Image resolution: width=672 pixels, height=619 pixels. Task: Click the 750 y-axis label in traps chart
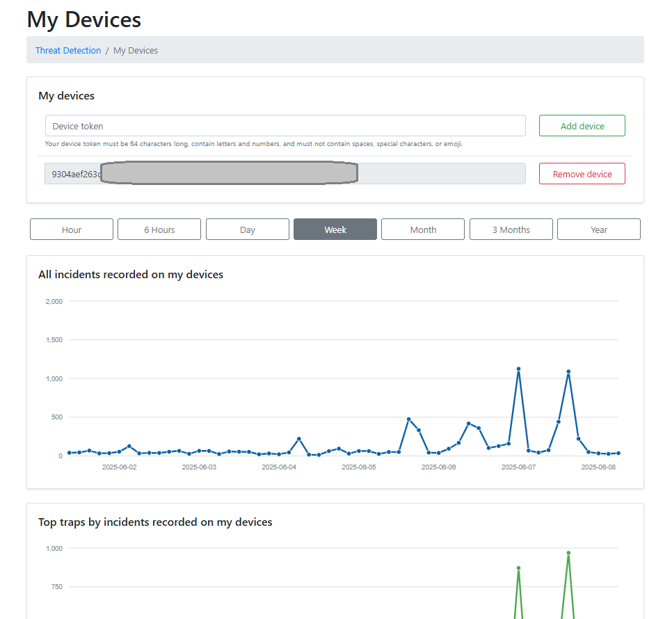[x=57, y=587]
